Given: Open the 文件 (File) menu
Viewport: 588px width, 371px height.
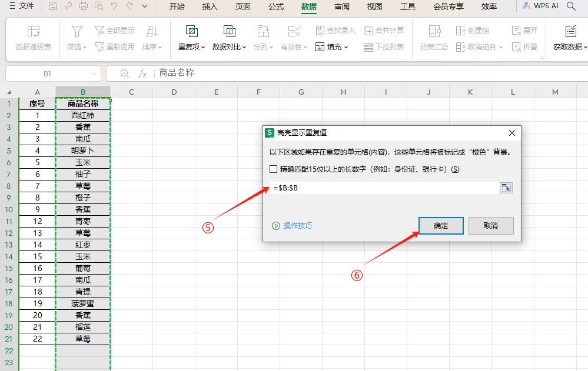Looking at the screenshot, I should click(21, 6).
